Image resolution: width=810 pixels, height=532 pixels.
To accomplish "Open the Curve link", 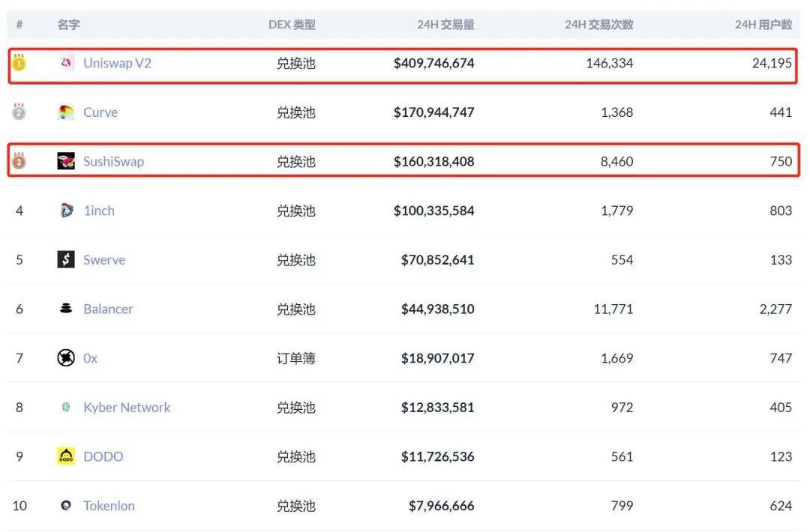I will coord(100,112).
